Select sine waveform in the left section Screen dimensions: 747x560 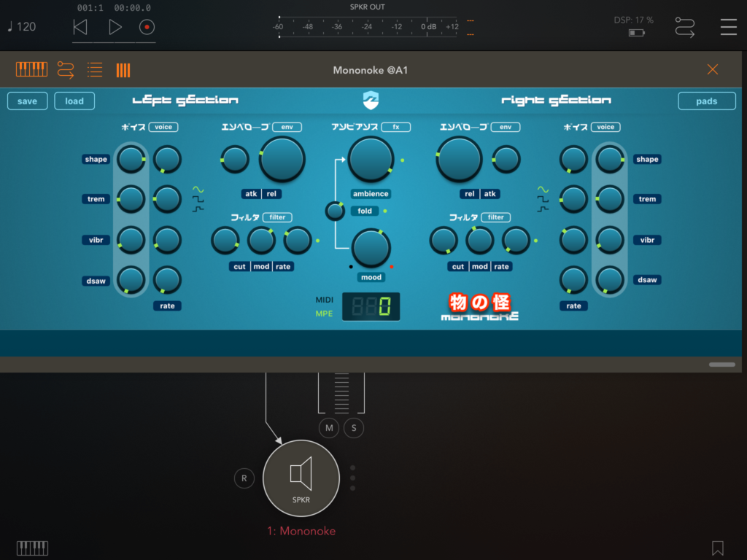point(198,190)
